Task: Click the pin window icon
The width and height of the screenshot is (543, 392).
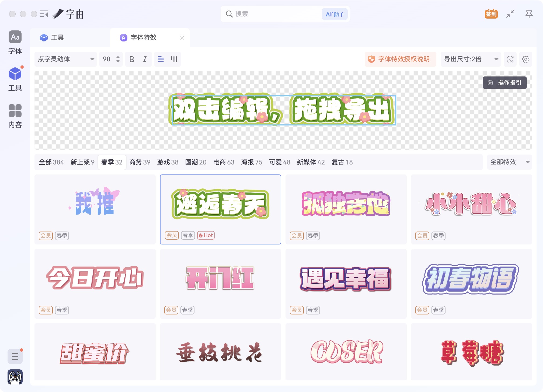Action: tap(529, 14)
